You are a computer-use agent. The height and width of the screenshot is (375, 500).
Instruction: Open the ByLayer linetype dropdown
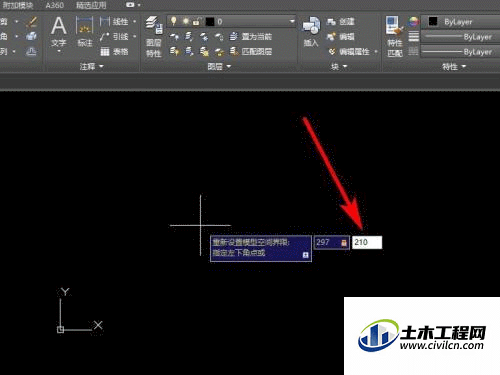coord(461,52)
